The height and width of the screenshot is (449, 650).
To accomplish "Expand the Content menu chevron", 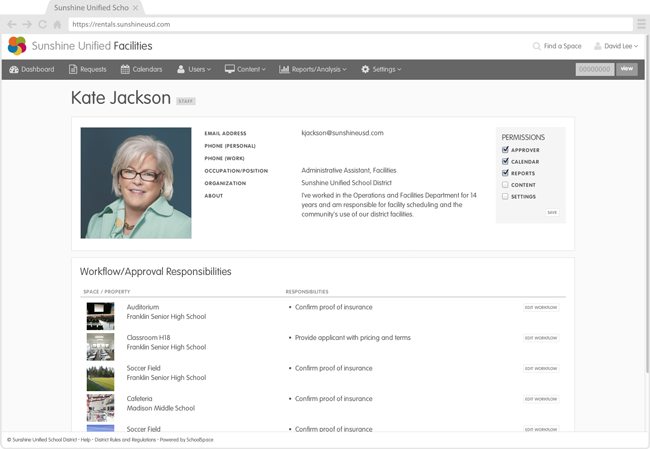I will (264, 70).
